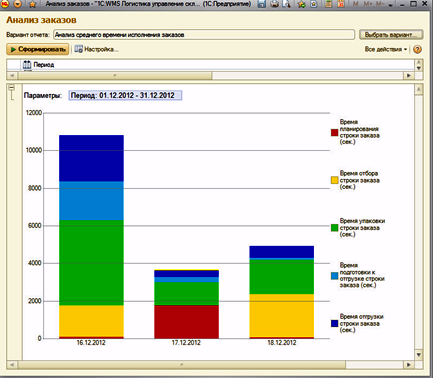Screen dimensions: 433x378
Task: Click the Сформировать button
Action: 38,49
